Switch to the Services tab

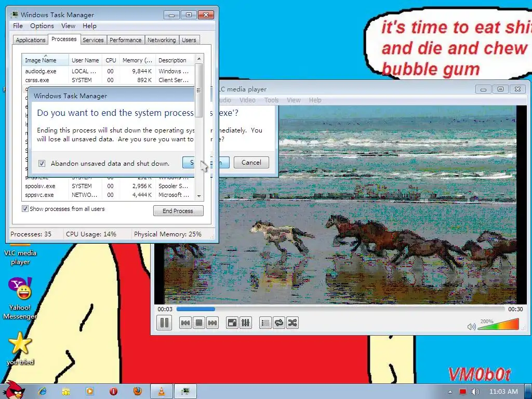point(93,40)
